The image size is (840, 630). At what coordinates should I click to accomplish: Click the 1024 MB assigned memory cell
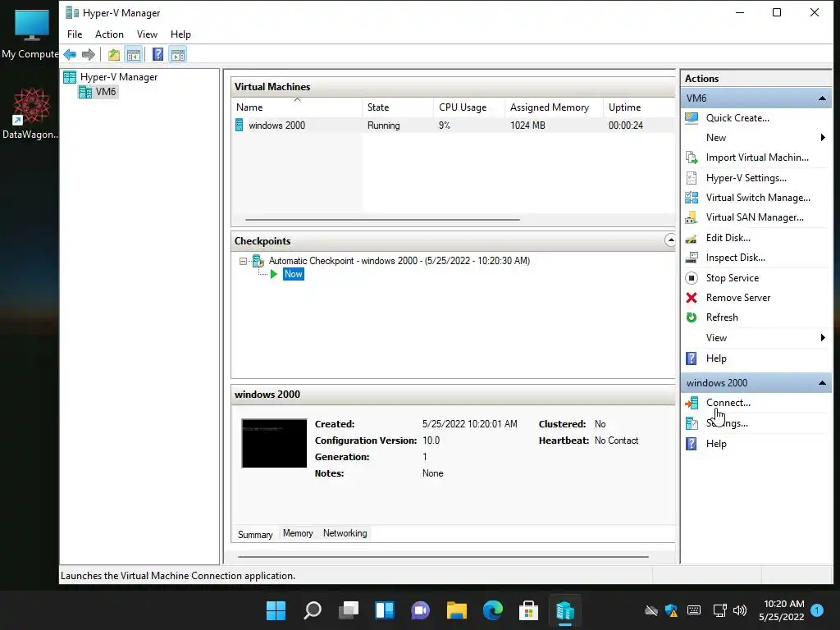pos(527,126)
